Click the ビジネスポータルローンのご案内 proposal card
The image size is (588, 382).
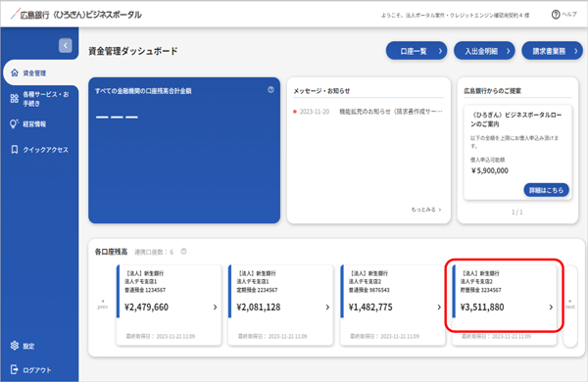tap(517, 152)
